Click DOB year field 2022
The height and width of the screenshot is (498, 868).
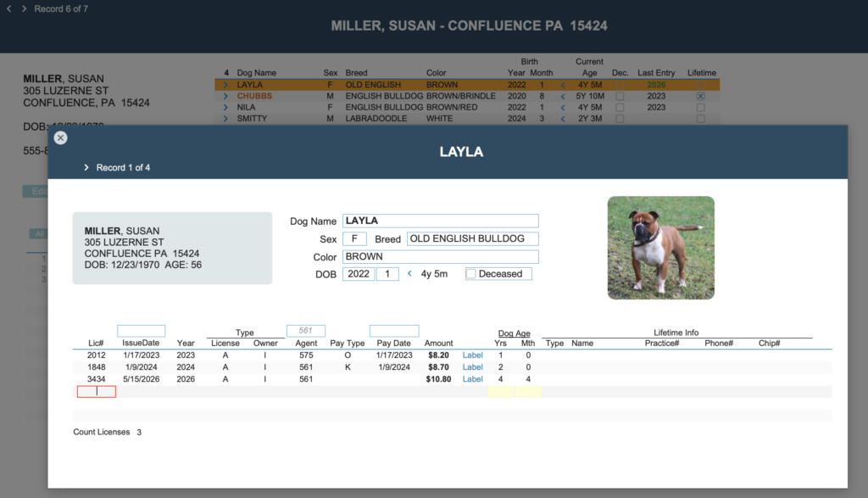tap(359, 274)
